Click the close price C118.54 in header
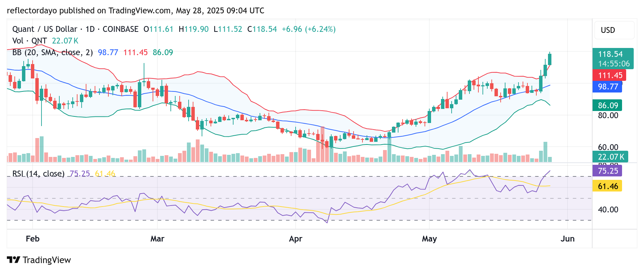Screen dimensions: 644x272 click(x=262, y=29)
